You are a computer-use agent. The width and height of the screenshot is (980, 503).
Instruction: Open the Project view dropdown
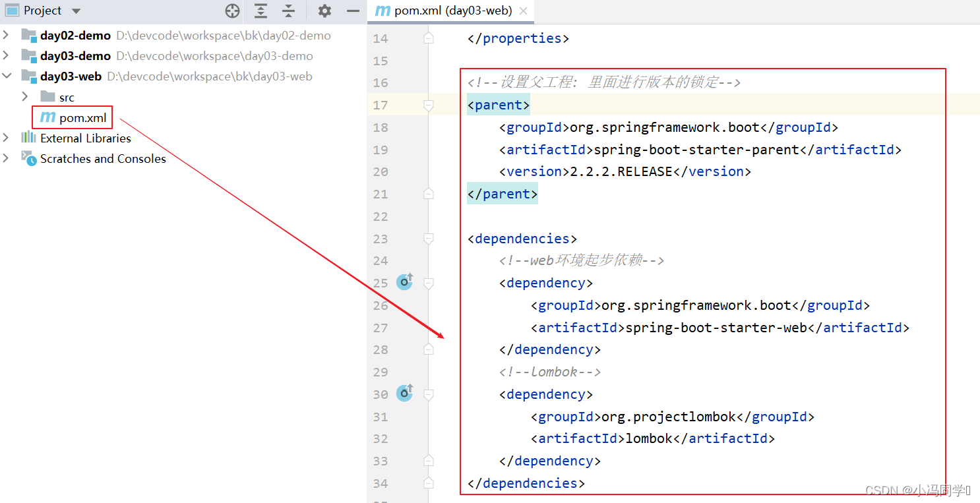(x=76, y=11)
